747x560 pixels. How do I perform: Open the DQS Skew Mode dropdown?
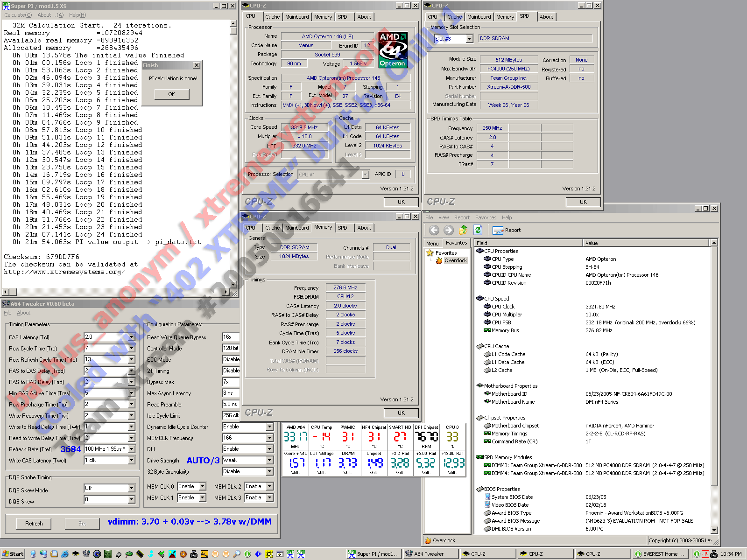point(132,488)
